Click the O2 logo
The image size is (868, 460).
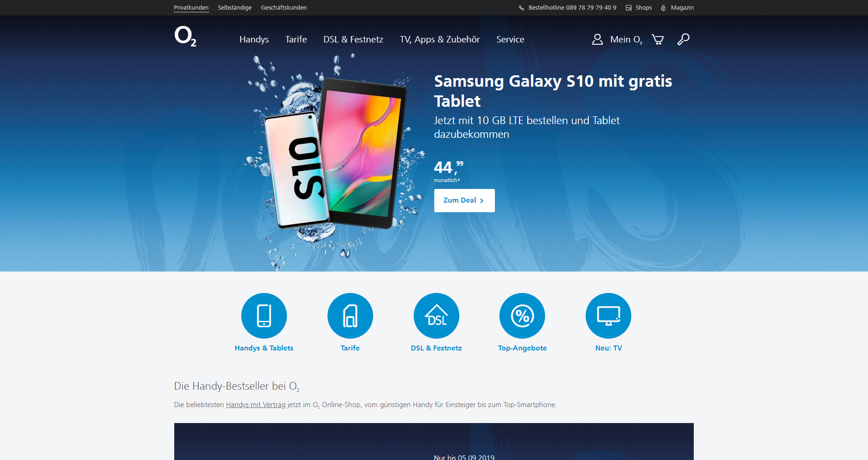(x=185, y=36)
